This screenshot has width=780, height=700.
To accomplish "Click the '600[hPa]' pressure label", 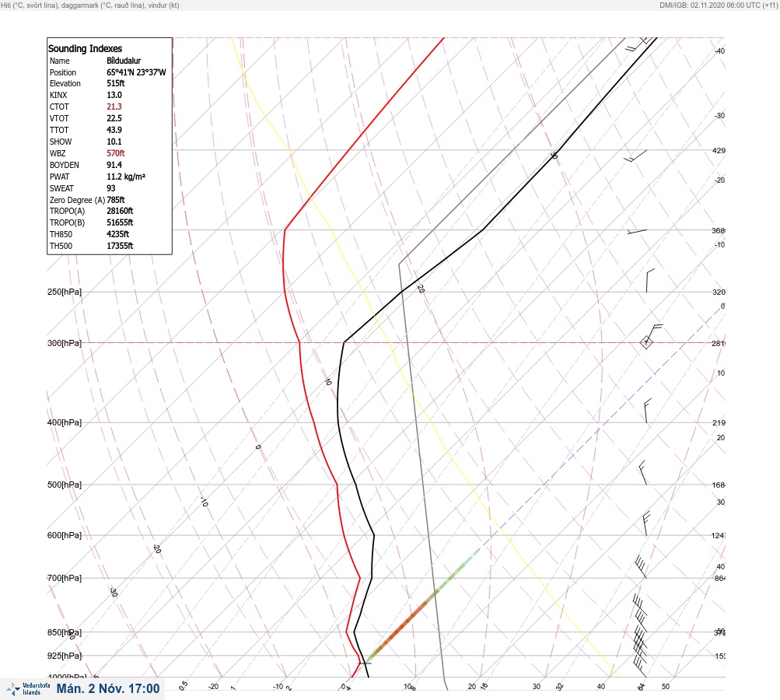I will (x=65, y=535).
